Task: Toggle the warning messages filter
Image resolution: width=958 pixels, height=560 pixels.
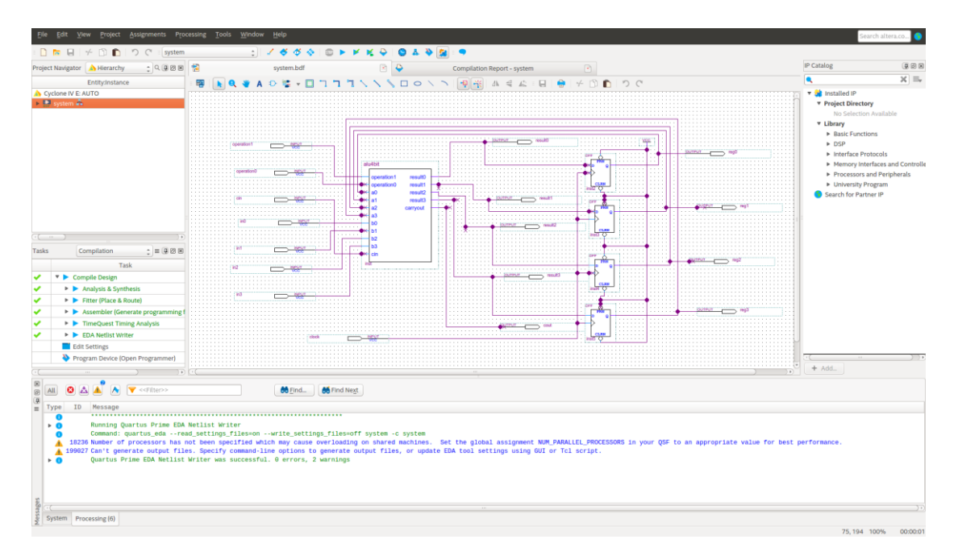Action: (x=98, y=390)
